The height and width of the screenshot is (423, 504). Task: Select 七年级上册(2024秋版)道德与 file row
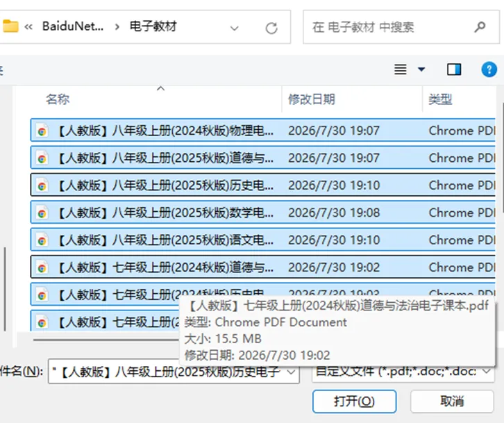(262, 267)
